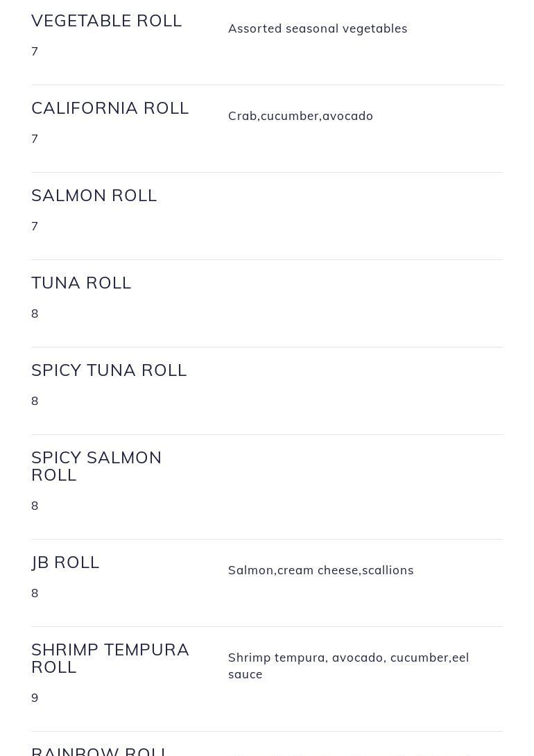Click the Rainbow Roll heading
This screenshot has height=756, width=534.
[99, 751]
